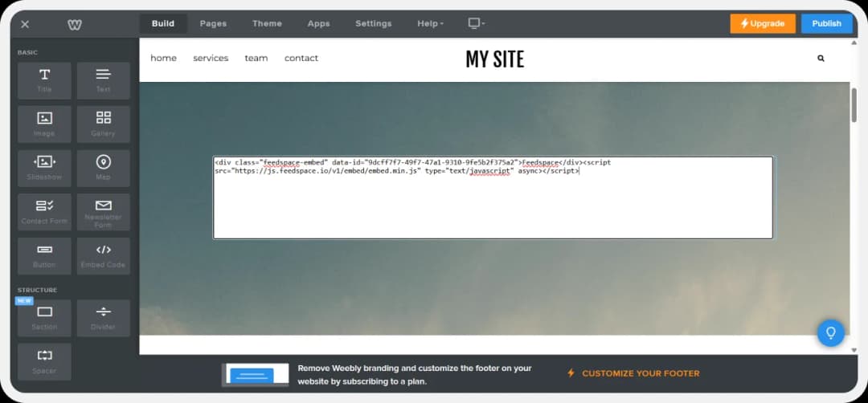The width and height of the screenshot is (868, 403).
Task: Open the contact navigation link
Action: (x=301, y=58)
